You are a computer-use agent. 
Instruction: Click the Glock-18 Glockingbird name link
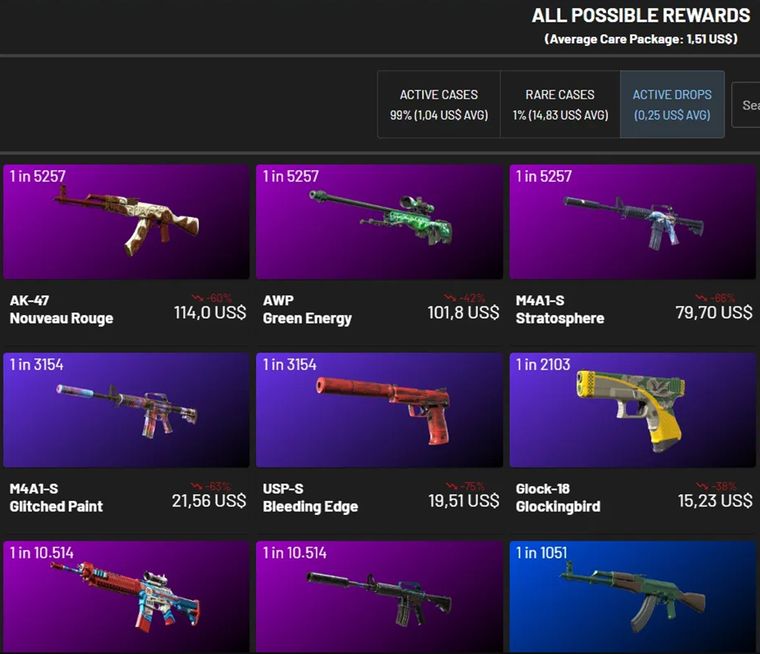558,498
